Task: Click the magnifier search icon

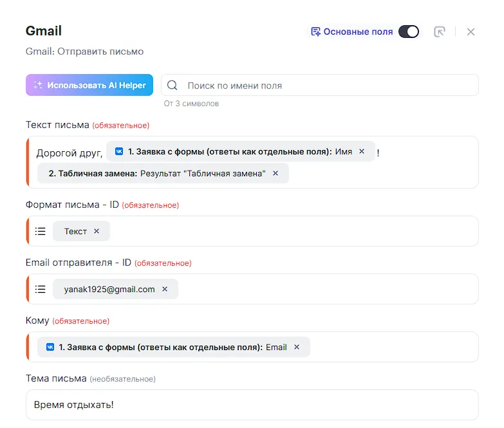Action: [x=173, y=86]
